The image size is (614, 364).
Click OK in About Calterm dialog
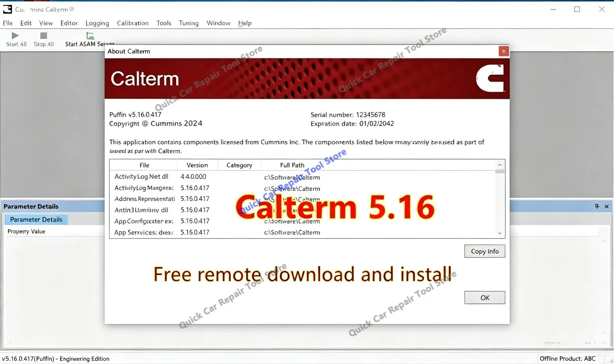click(485, 298)
